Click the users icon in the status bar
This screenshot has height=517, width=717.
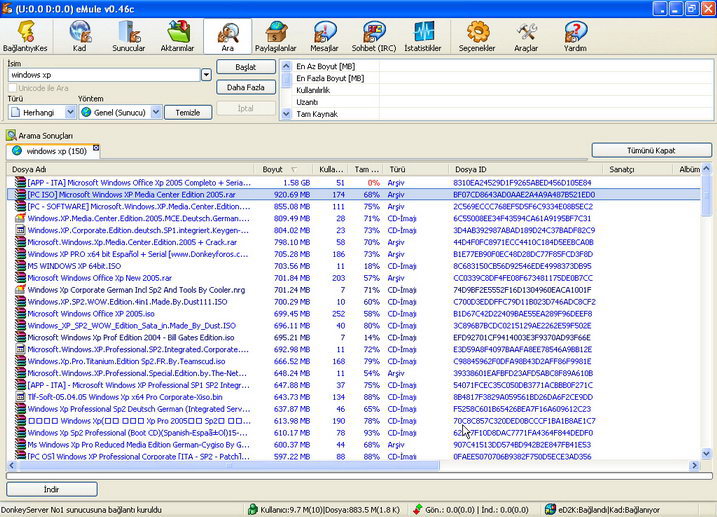click(x=252, y=509)
